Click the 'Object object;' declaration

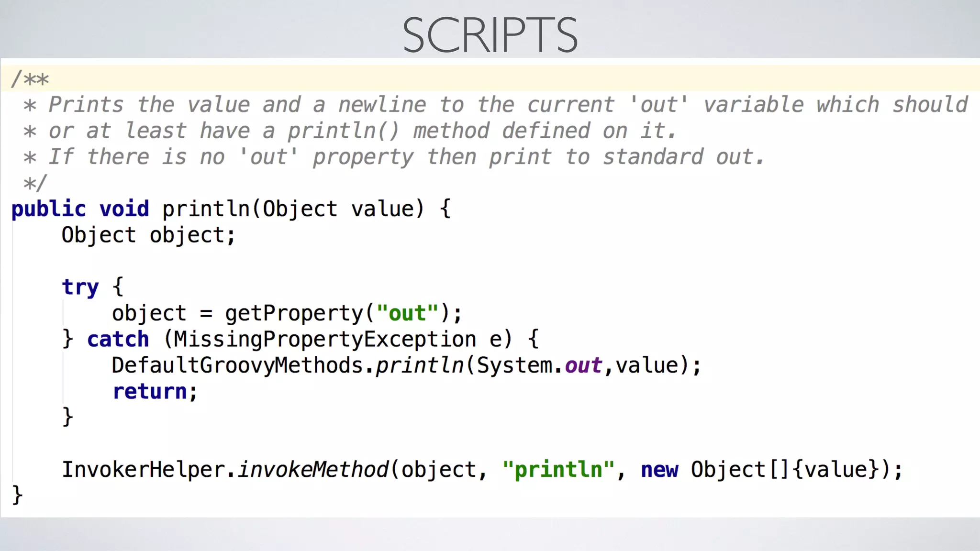[x=149, y=235]
